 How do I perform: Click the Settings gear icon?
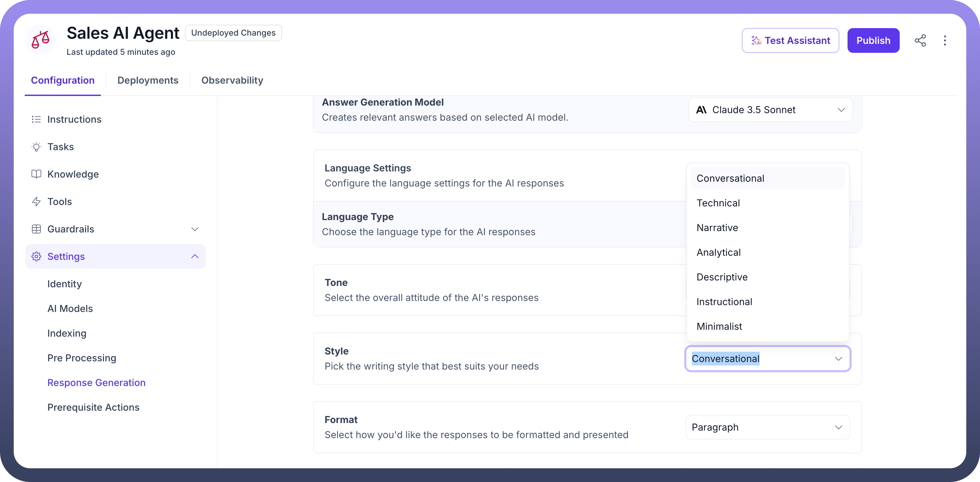pyautogui.click(x=36, y=256)
